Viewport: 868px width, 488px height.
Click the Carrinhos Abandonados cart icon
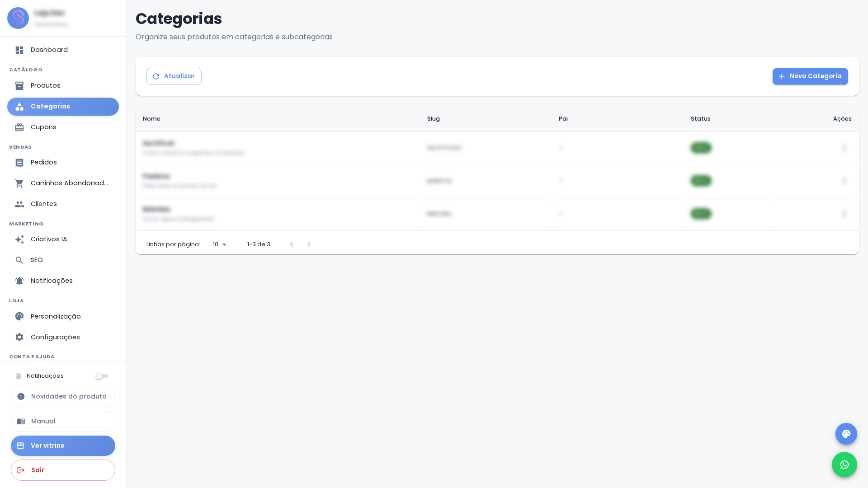pyautogui.click(x=19, y=183)
